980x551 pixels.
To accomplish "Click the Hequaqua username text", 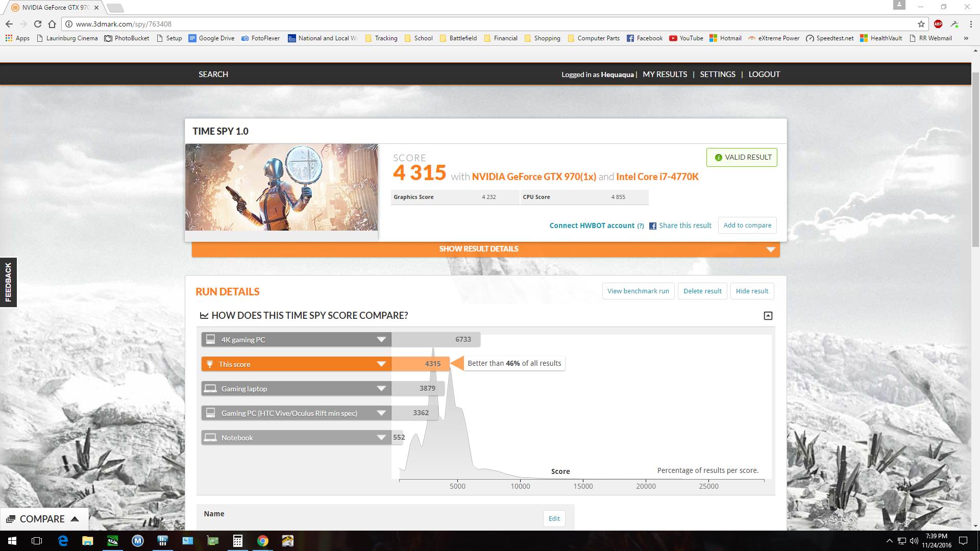I will [617, 74].
